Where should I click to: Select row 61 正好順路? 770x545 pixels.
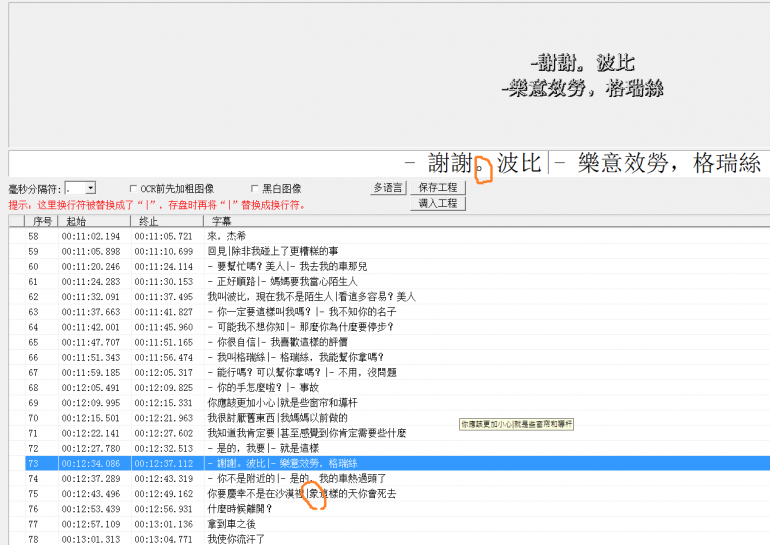pos(397,282)
